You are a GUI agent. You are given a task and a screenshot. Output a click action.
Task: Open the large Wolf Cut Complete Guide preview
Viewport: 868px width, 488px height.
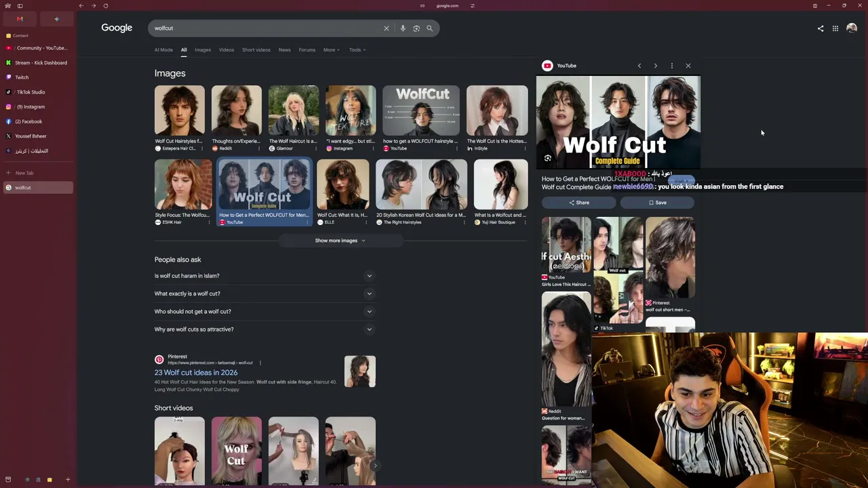[618, 122]
